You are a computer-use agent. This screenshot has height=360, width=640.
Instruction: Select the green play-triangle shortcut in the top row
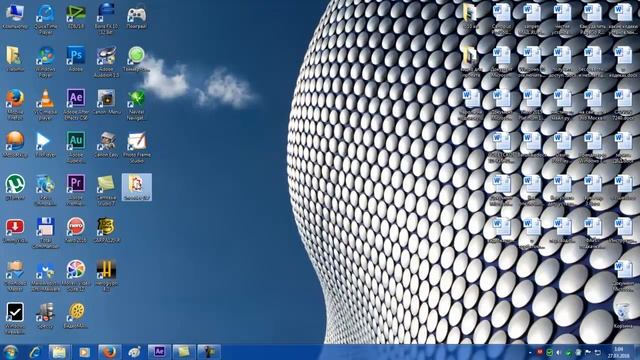76,16
